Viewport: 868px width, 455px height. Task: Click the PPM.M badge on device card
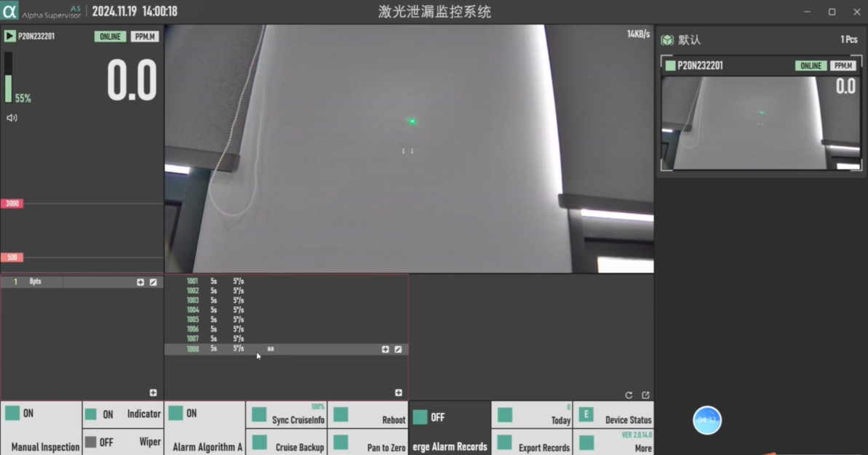[843, 66]
